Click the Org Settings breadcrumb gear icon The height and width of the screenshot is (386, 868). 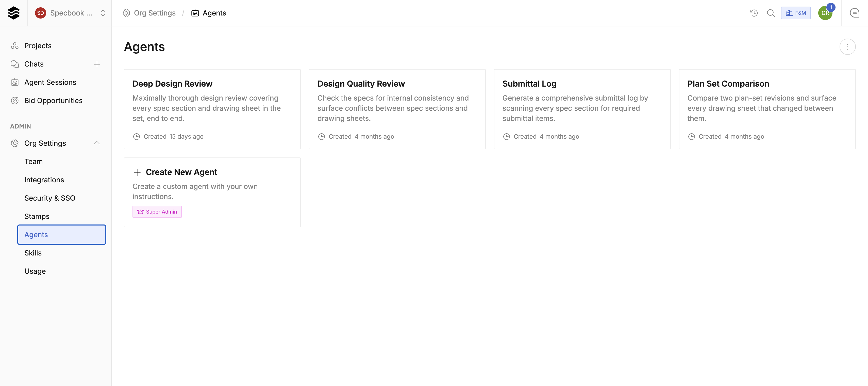coord(126,13)
